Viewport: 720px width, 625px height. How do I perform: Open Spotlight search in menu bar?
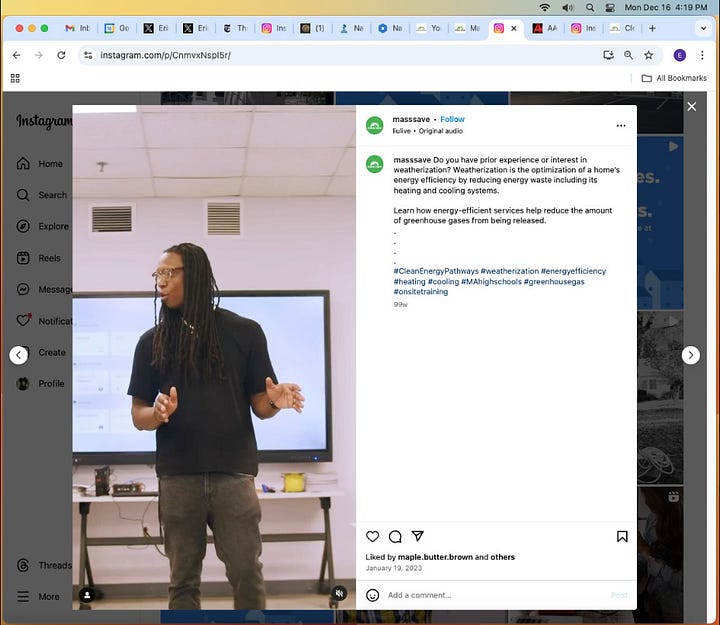point(590,7)
